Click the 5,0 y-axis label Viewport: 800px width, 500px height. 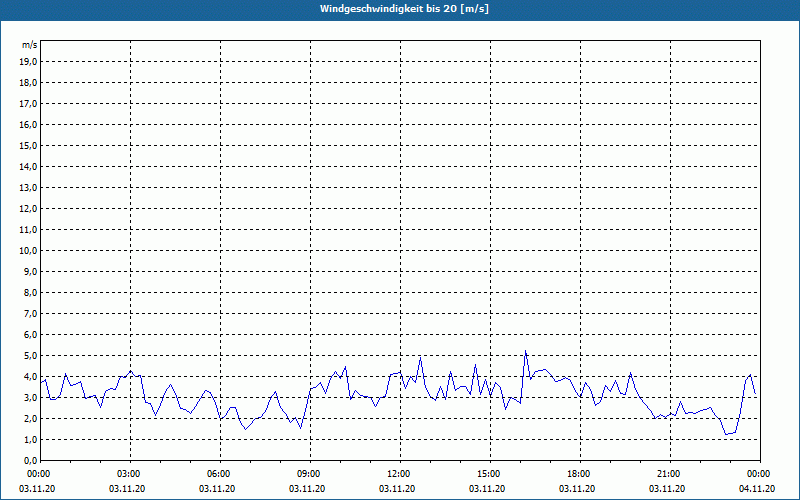[31, 355]
